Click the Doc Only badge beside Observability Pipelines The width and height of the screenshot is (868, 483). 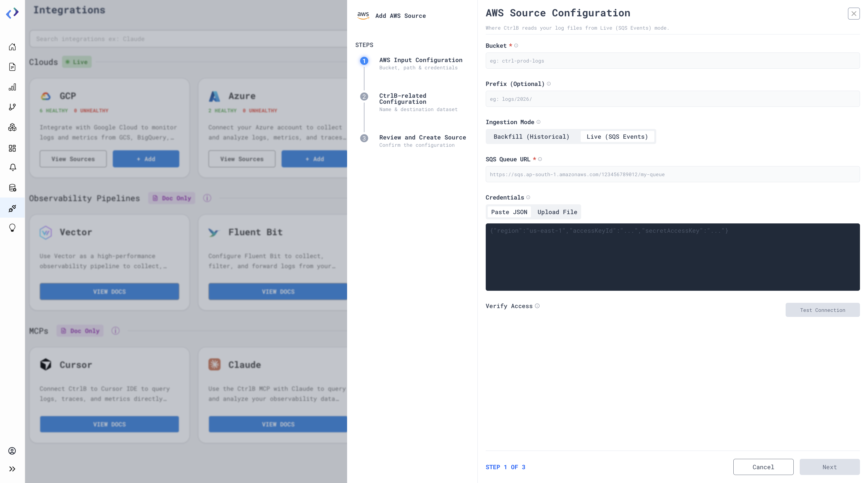tap(172, 198)
